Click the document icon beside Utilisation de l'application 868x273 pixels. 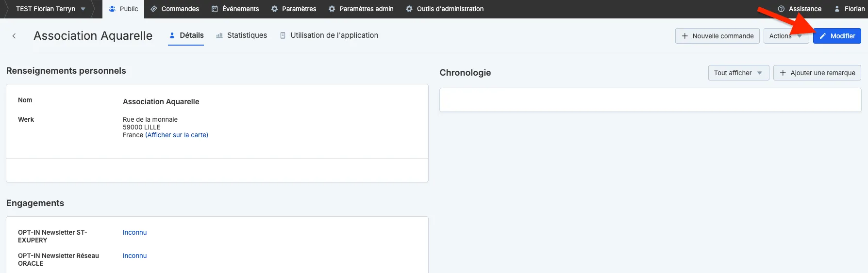coord(283,35)
